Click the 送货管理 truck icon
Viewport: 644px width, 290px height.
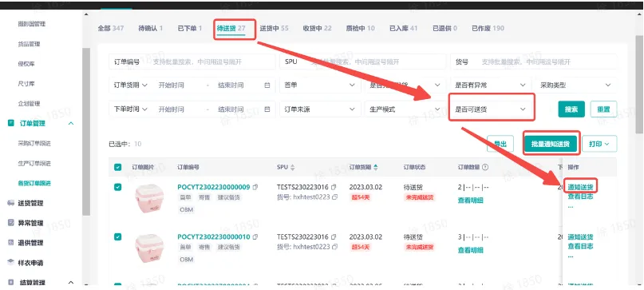click(x=11, y=203)
